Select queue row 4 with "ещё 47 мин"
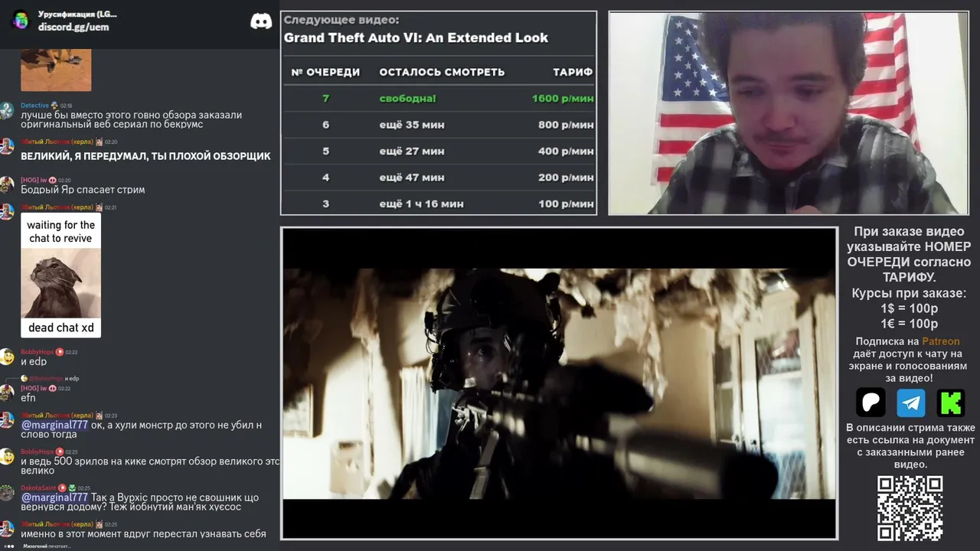Viewport: 980px width, 551px height. coord(439,178)
